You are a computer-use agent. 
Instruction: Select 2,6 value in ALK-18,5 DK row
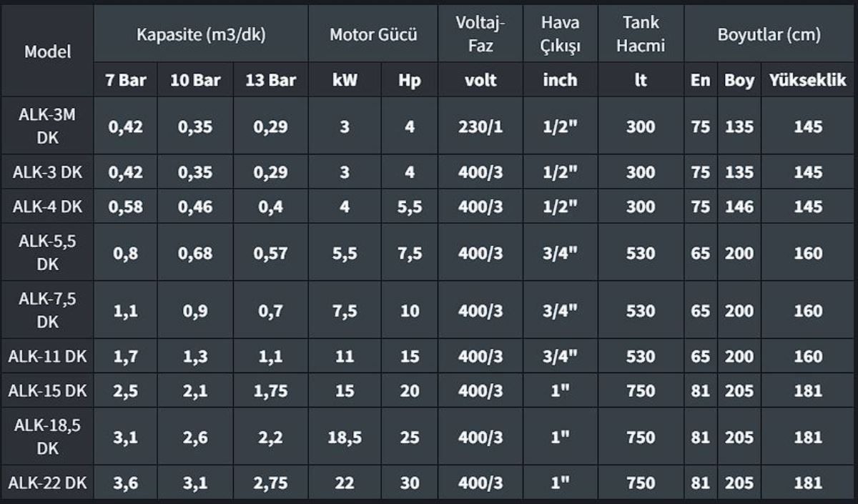(194, 438)
